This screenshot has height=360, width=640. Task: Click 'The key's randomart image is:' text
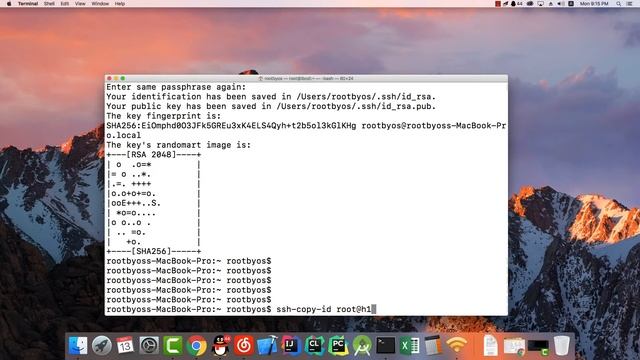pos(179,145)
